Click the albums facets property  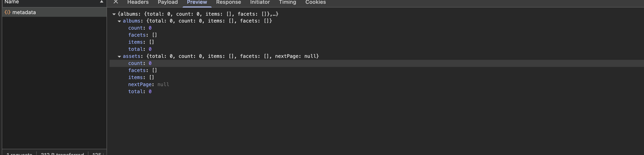point(143,35)
